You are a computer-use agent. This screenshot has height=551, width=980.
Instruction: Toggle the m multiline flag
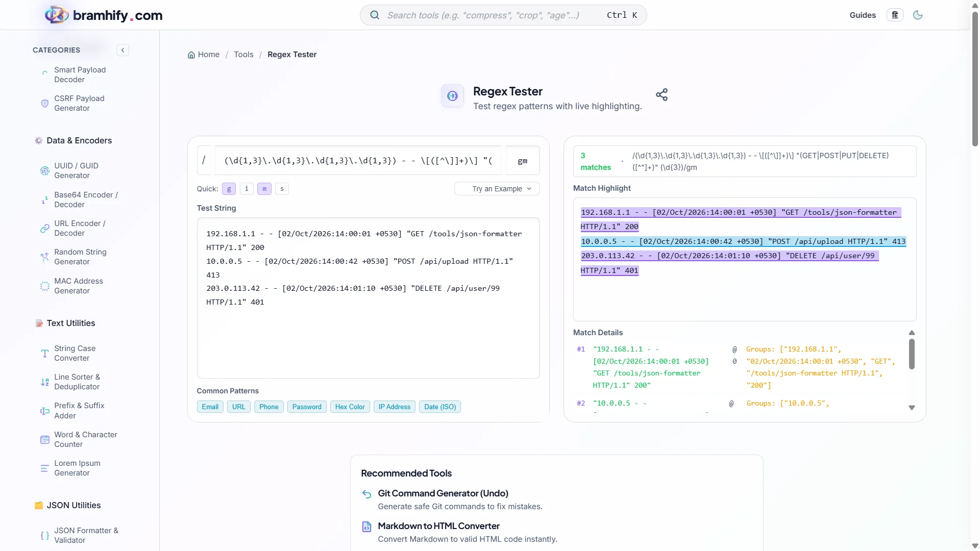point(264,189)
